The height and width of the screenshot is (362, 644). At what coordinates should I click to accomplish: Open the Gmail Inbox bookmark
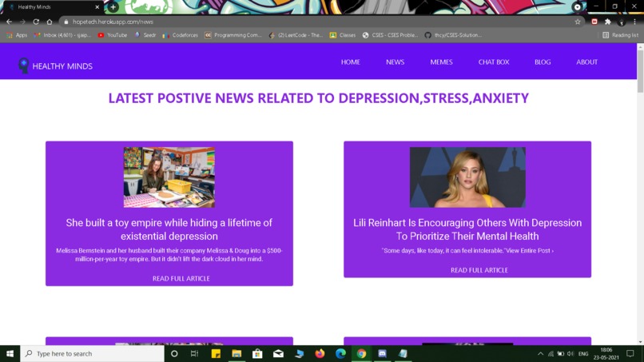pyautogui.click(x=62, y=35)
